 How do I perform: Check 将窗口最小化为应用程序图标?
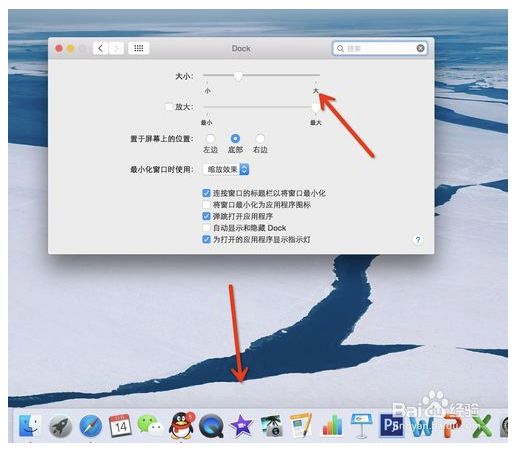pos(206,204)
